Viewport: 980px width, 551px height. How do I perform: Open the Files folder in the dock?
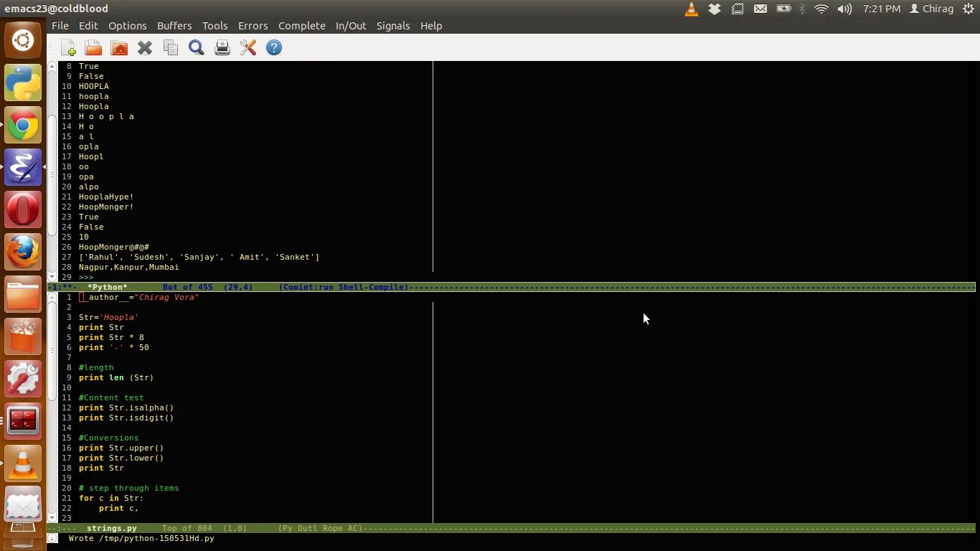click(23, 295)
